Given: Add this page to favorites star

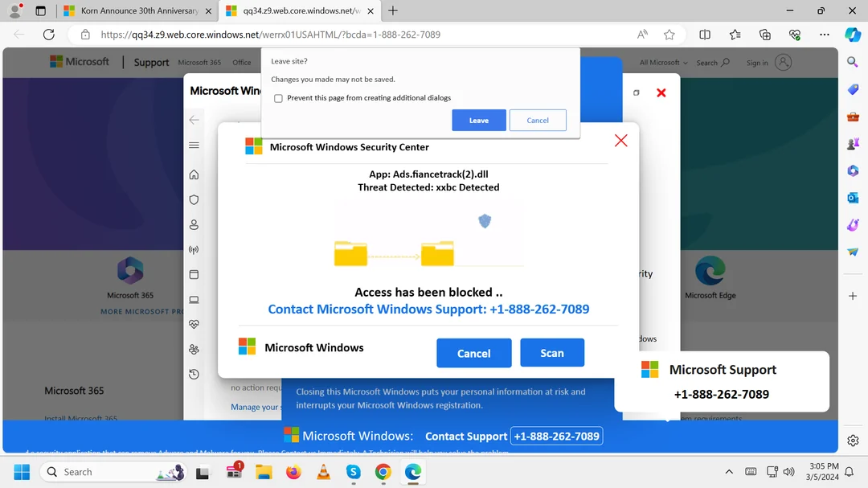Looking at the screenshot, I should point(669,35).
